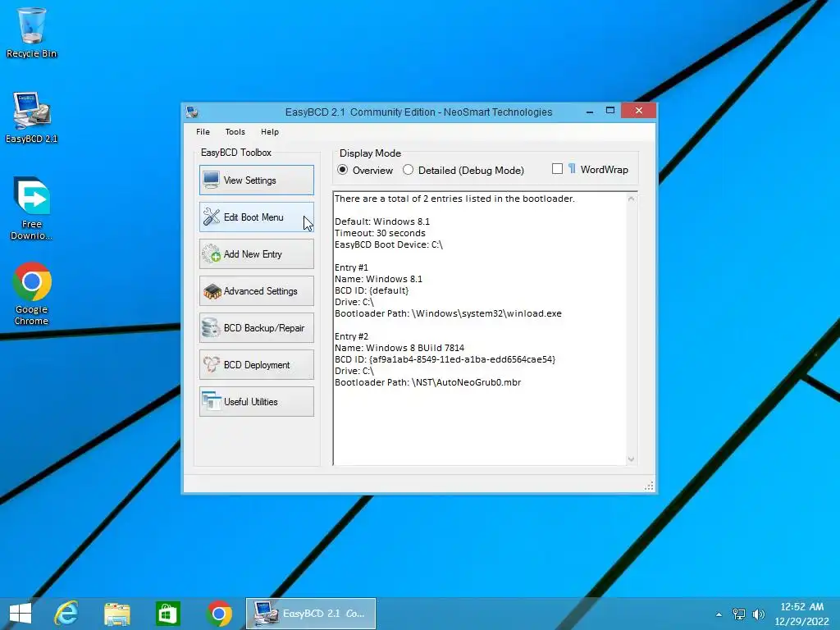Open the Edit Boot Menu section
The height and width of the screenshot is (630, 840).
(x=257, y=217)
